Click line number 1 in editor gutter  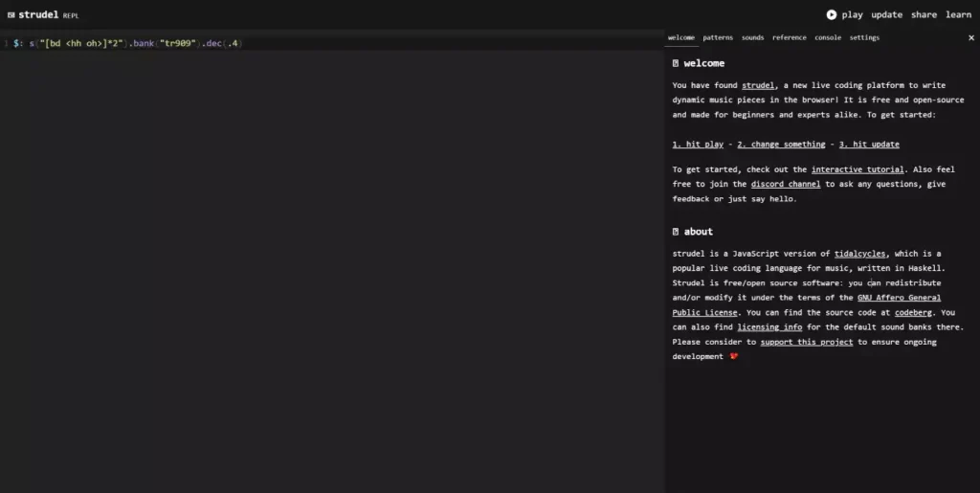tap(5, 43)
